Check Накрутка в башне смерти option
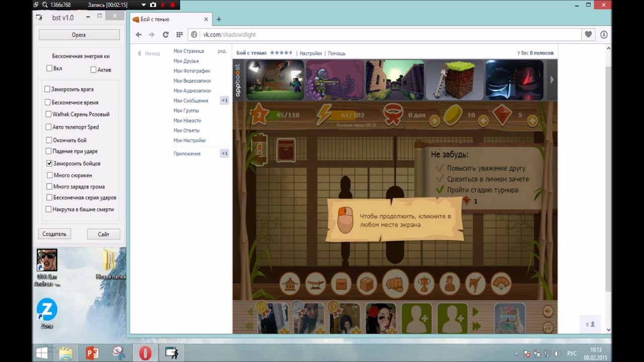This screenshot has width=644, height=362. tap(49, 209)
